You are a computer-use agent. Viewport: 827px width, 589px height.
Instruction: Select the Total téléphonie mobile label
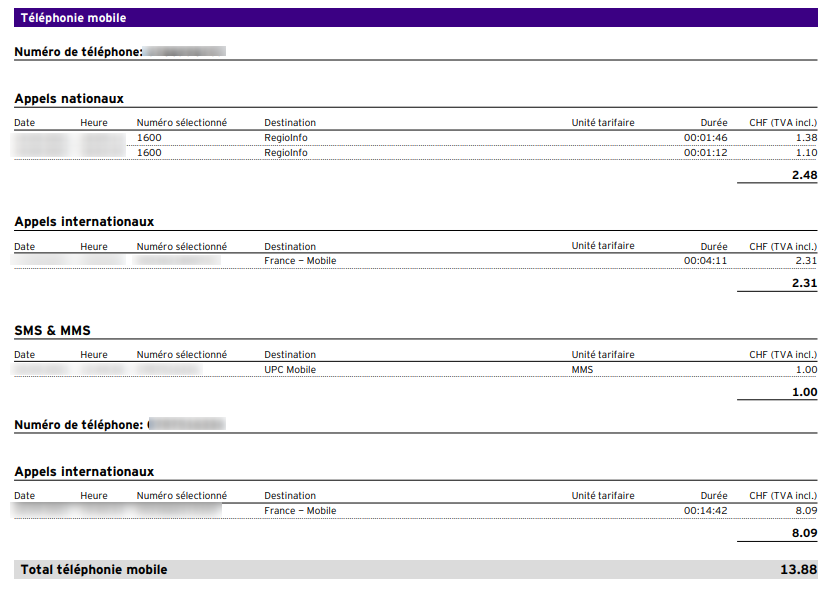(x=94, y=570)
